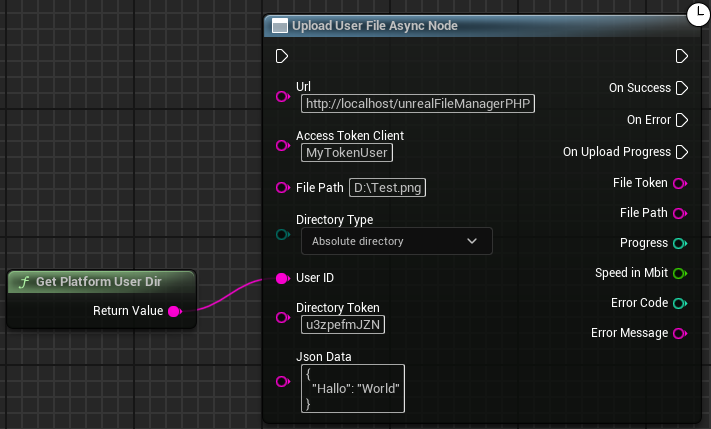Click the File Path input field

(387, 187)
